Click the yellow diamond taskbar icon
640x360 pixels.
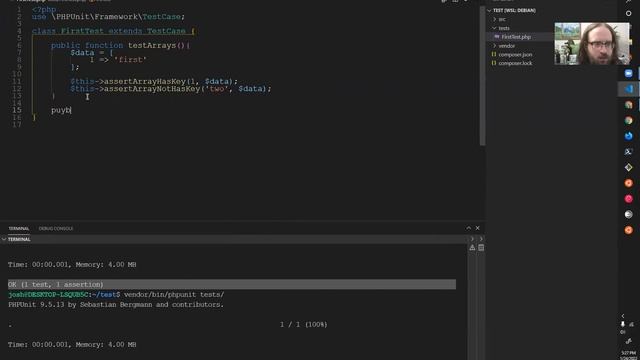point(629,167)
